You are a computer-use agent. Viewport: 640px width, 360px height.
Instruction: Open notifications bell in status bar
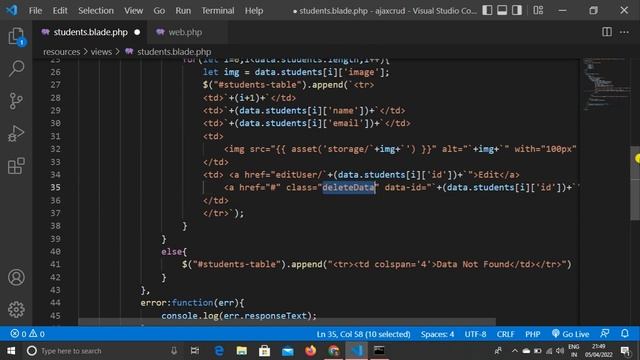625,333
